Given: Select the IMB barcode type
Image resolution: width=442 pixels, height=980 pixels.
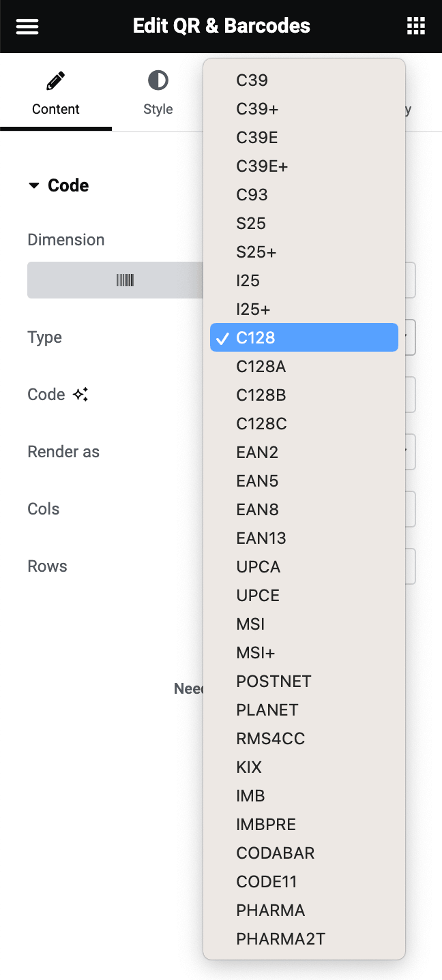Looking at the screenshot, I should tap(250, 796).
